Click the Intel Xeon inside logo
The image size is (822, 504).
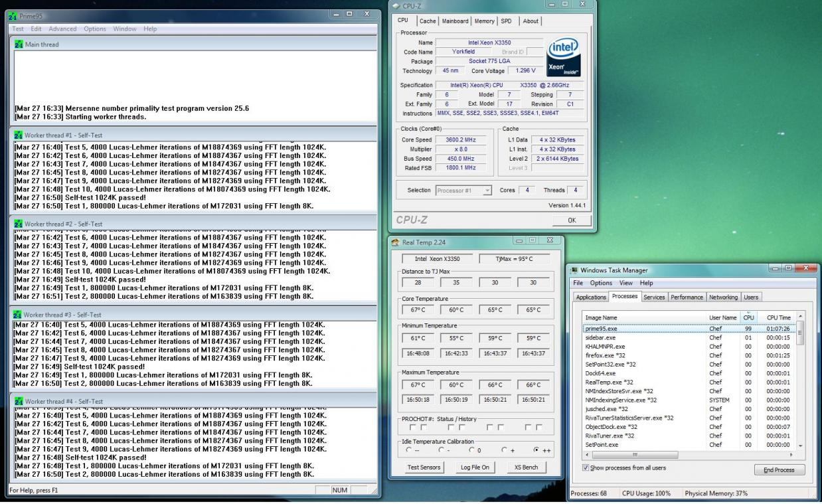pyautogui.click(x=564, y=56)
